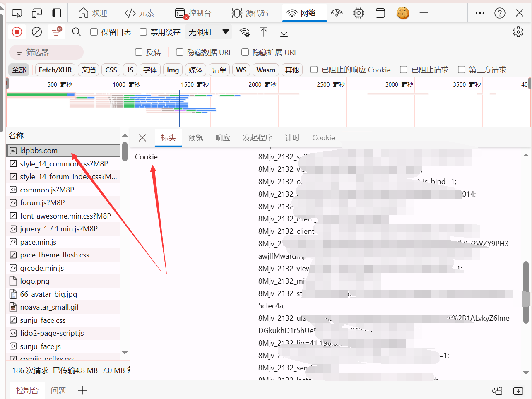Viewport: 532px width, 399px height.
Task: Open the 无限制 throttling dropdown
Action: (x=209, y=32)
